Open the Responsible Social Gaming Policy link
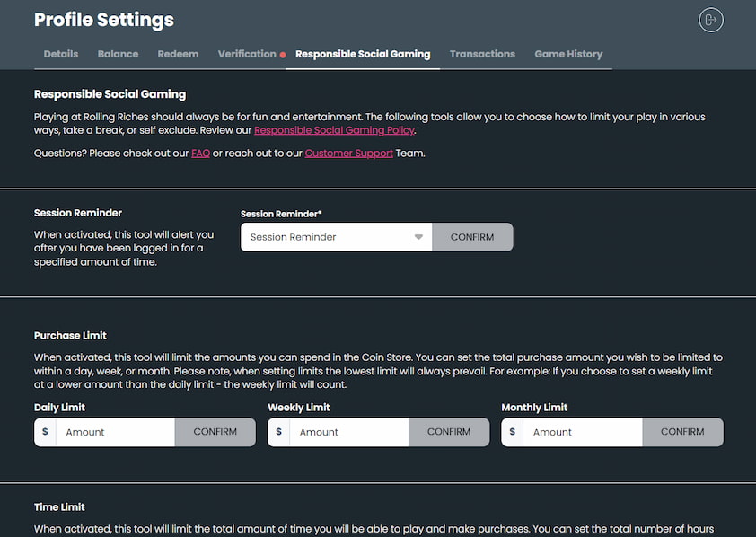756x537 pixels. click(x=334, y=130)
